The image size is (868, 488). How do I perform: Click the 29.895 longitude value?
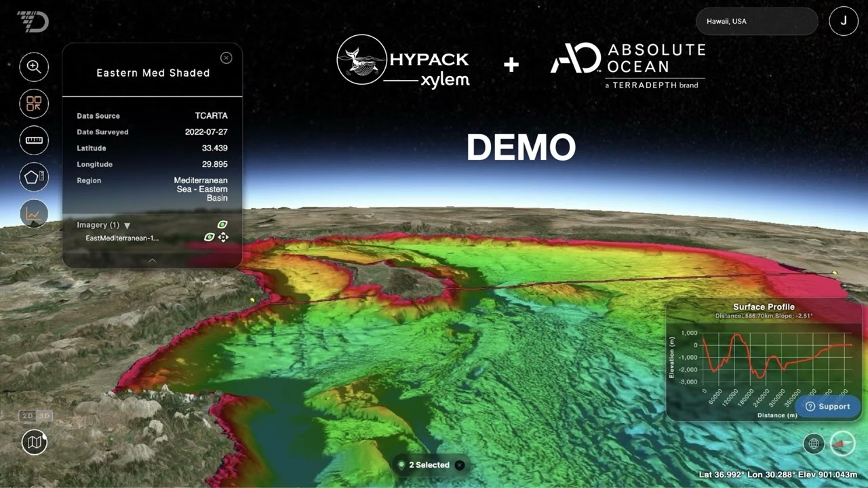(x=215, y=165)
